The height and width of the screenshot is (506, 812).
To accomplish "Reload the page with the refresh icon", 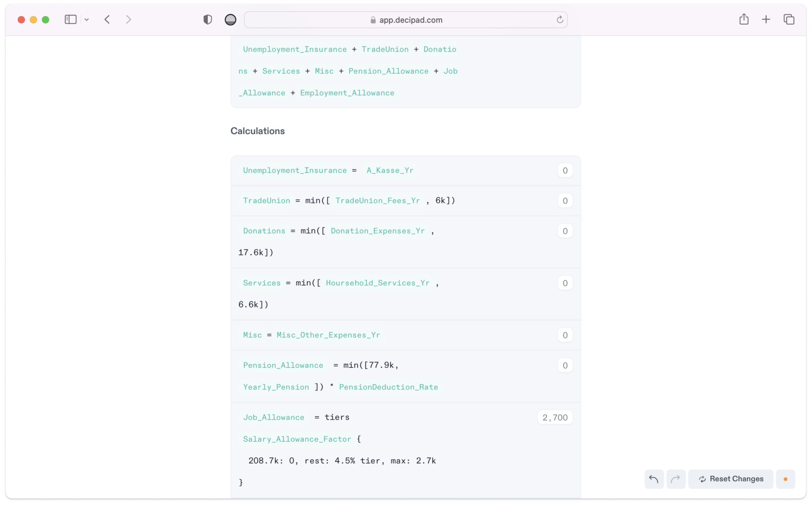I will point(560,20).
